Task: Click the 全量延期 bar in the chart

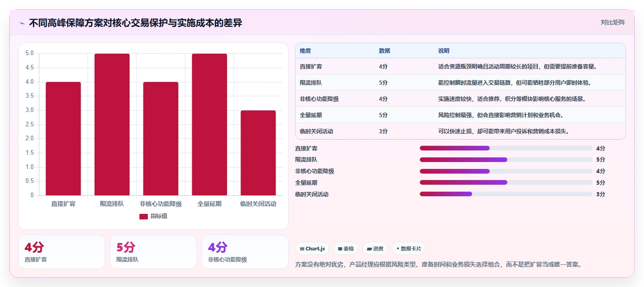Action: tap(209, 125)
